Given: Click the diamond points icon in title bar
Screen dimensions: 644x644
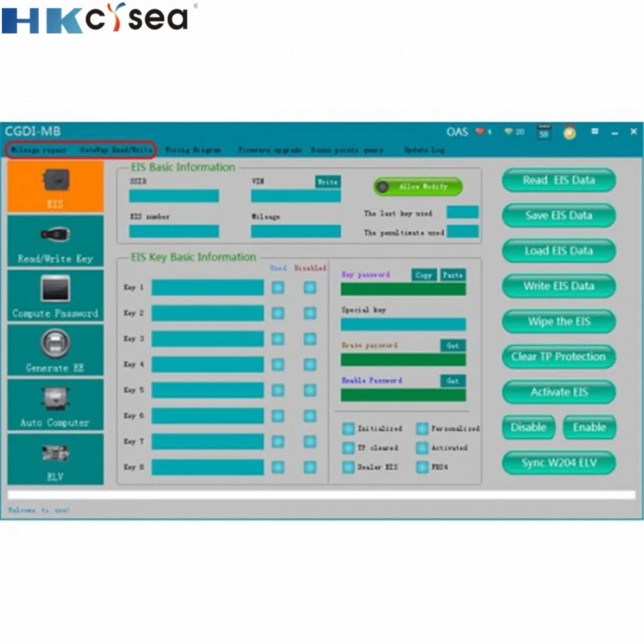Looking at the screenshot, I should (x=509, y=131).
